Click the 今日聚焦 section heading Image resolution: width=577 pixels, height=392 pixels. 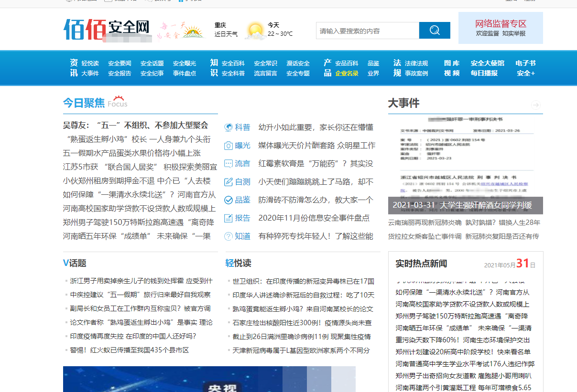84,103
